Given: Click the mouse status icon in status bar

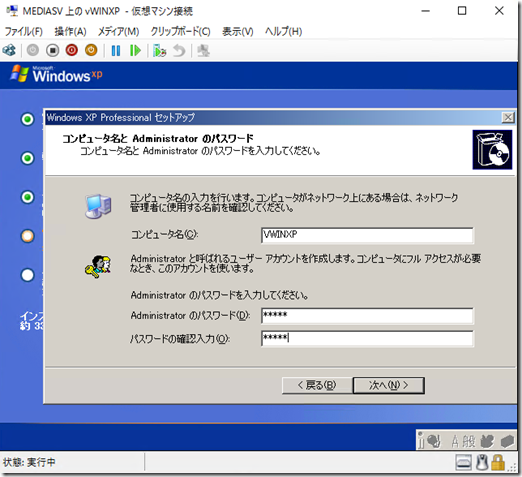Looking at the screenshot, I should [482, 463].
